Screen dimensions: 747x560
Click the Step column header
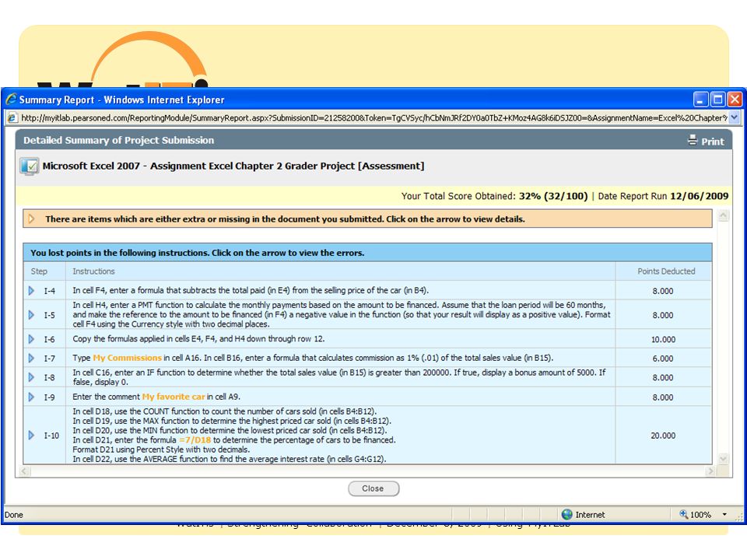39,271
